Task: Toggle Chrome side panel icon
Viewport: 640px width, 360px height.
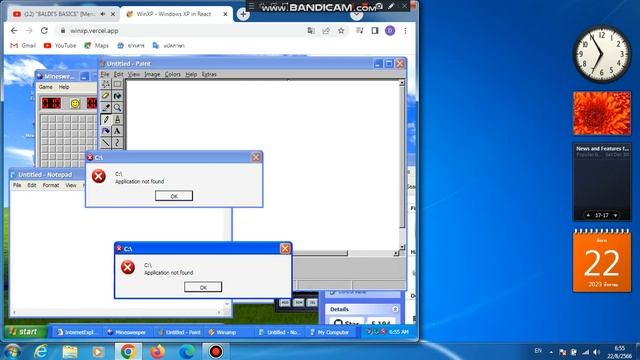Action: [x=375, y=31]
